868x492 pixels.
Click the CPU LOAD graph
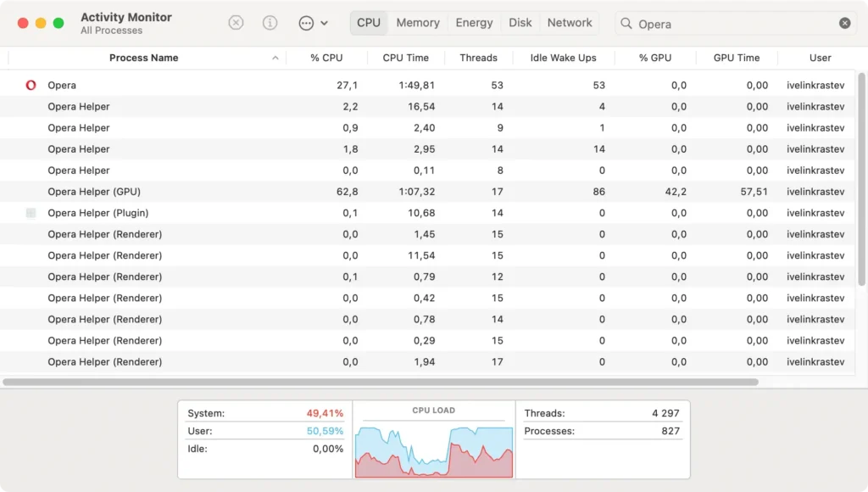pyautogui.click(x=434, y=451)
